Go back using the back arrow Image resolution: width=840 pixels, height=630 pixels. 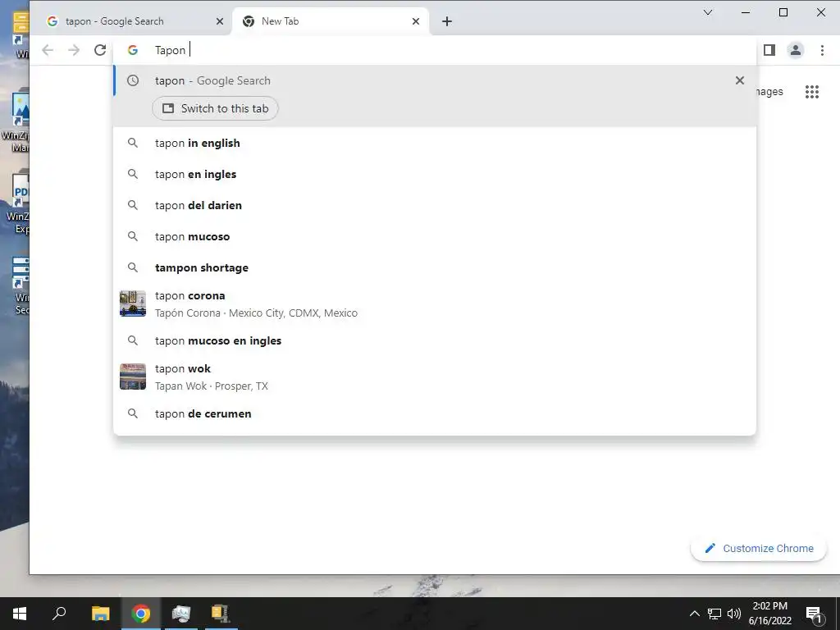coord(48,50)
